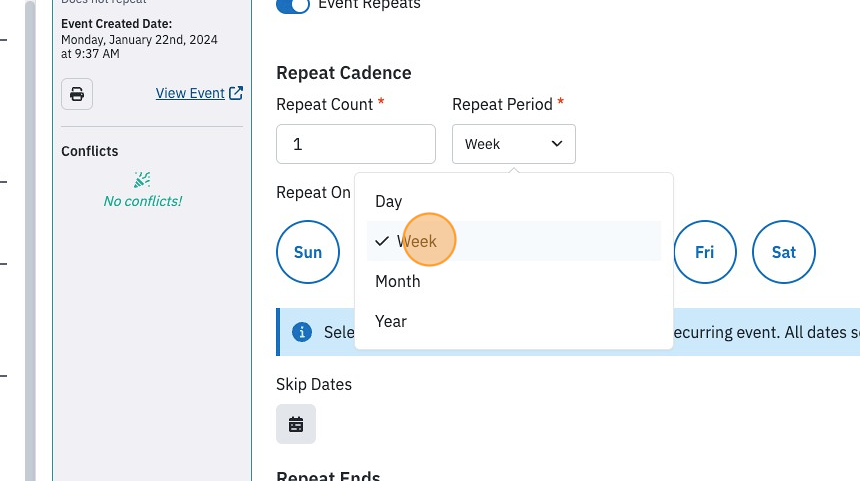Open the View Event link

coord(190,93)
